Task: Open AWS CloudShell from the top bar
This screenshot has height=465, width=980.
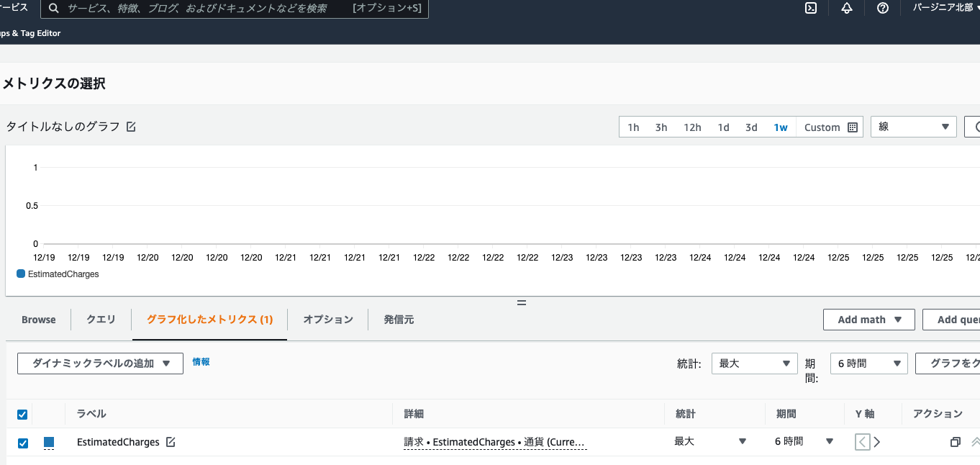Action: [x=811, y=8]
